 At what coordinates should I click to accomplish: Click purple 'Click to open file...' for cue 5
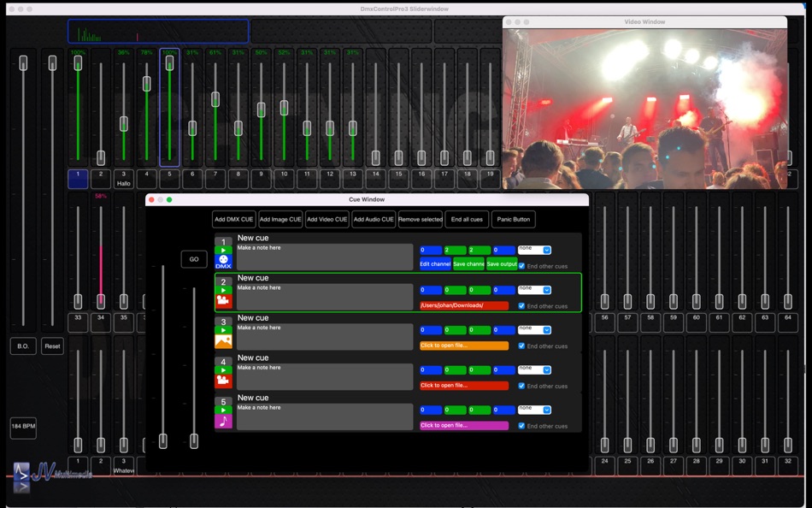tap(464, 426)
